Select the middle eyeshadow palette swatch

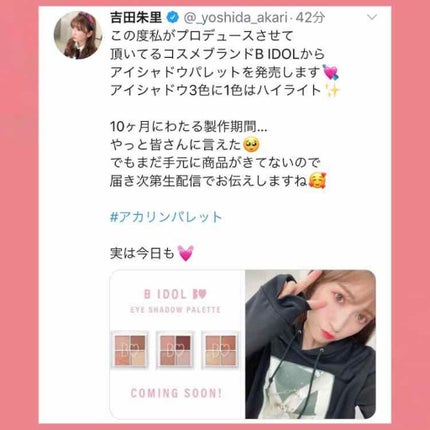point(175,350)
